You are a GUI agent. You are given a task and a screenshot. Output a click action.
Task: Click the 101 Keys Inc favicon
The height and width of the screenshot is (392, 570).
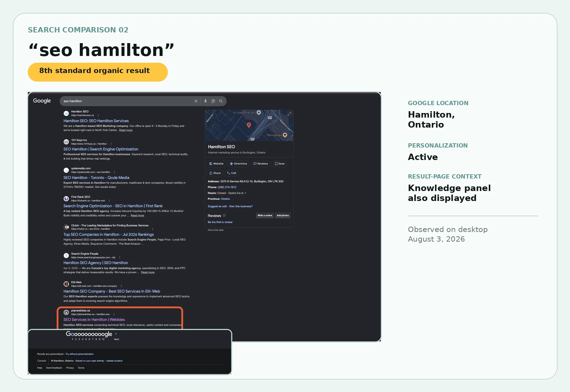[x=66, y=142]
